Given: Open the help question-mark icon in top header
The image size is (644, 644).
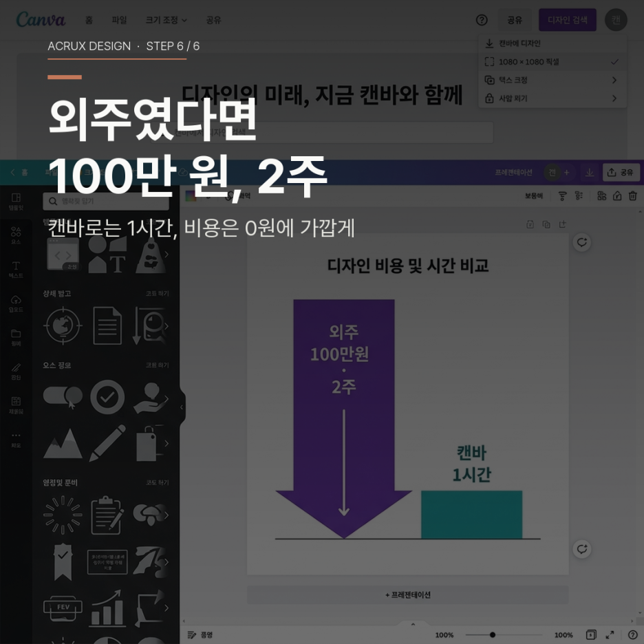Looking at the screenshot, I should [x=482, y=20].
